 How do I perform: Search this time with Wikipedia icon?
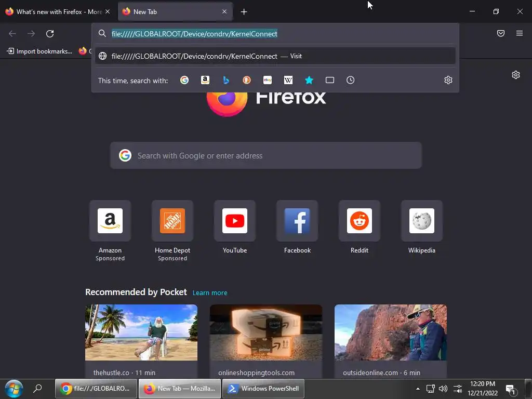coord(288,80)
